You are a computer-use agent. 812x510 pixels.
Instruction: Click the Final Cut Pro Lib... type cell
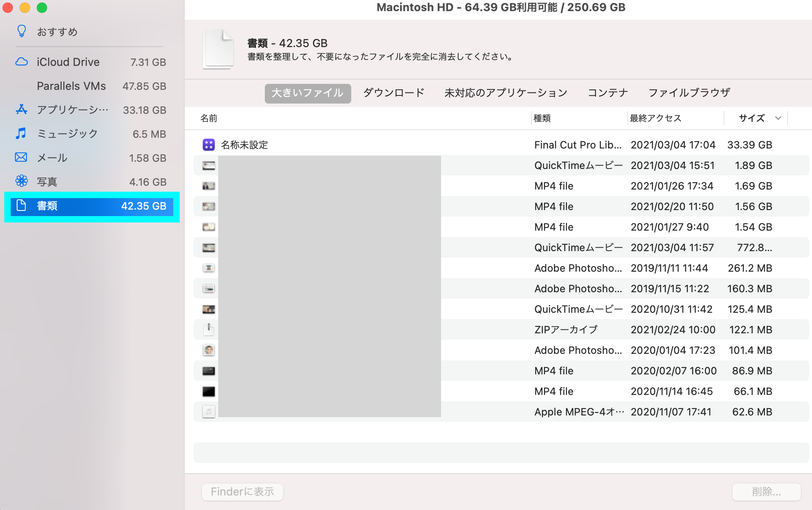(x=578, y=145)
